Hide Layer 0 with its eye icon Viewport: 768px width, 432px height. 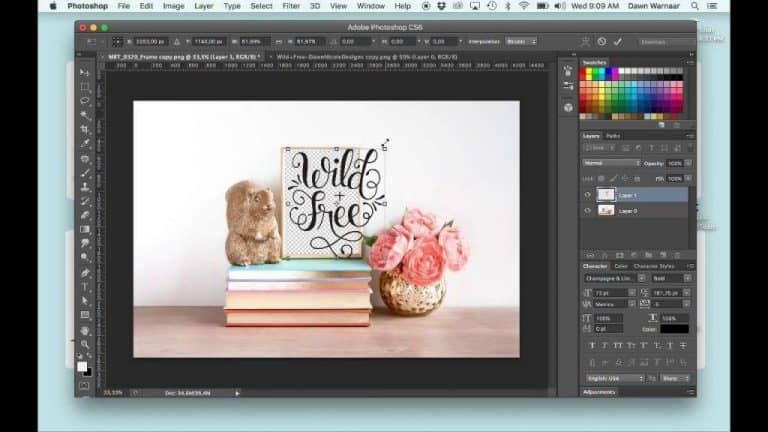pyautogui.click(x=587, y=211)
